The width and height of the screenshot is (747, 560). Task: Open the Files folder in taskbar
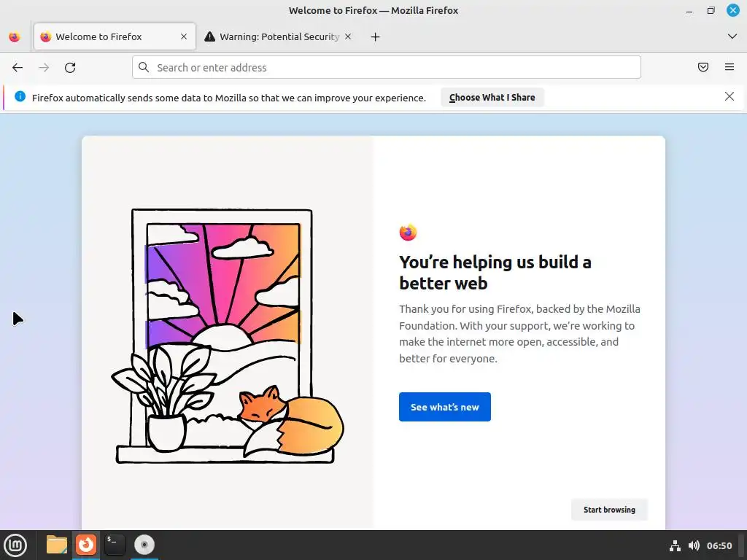57,545
